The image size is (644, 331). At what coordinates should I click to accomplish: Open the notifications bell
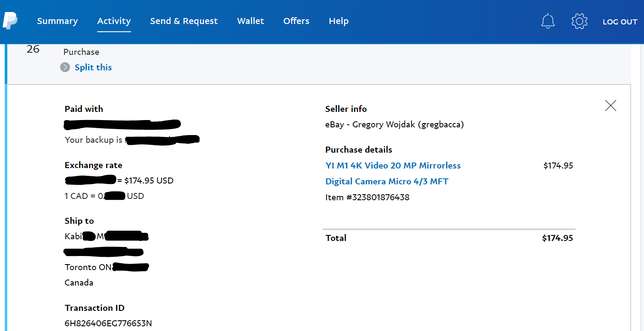tap(548, 21)
